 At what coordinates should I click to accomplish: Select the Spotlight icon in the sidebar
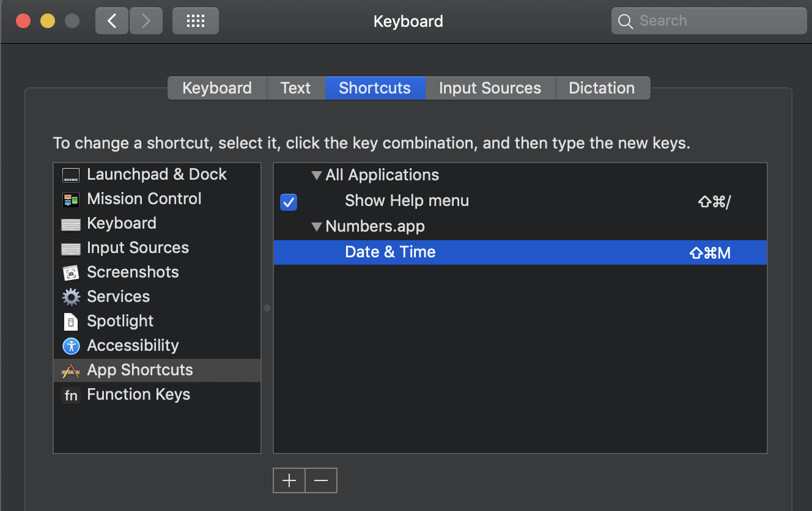click(70, 321)
